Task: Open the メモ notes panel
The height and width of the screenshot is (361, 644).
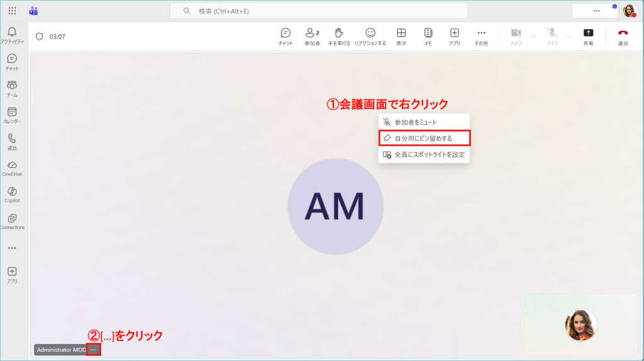Action: click(428, 36)
